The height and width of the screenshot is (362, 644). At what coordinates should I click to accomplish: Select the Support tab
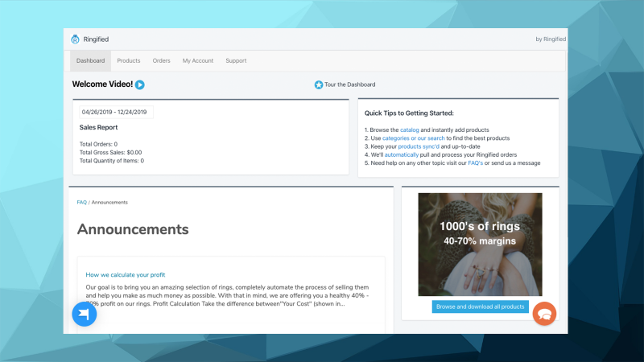236,61
